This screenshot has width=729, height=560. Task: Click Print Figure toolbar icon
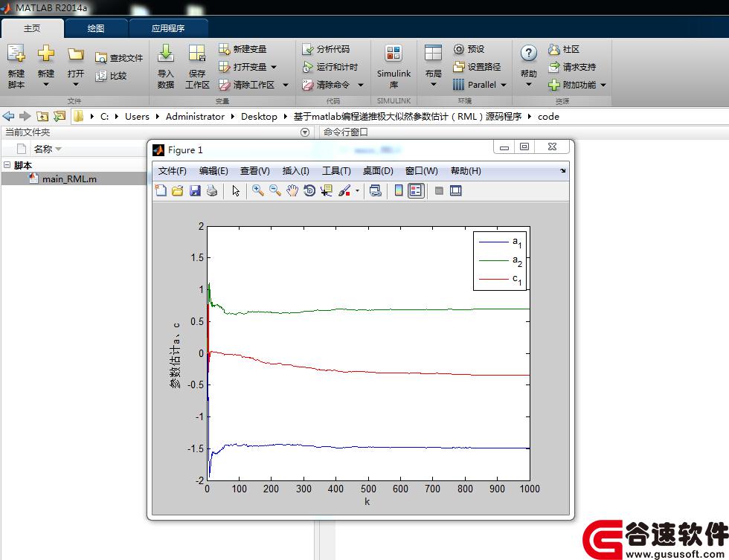click(x=212, y=190)
